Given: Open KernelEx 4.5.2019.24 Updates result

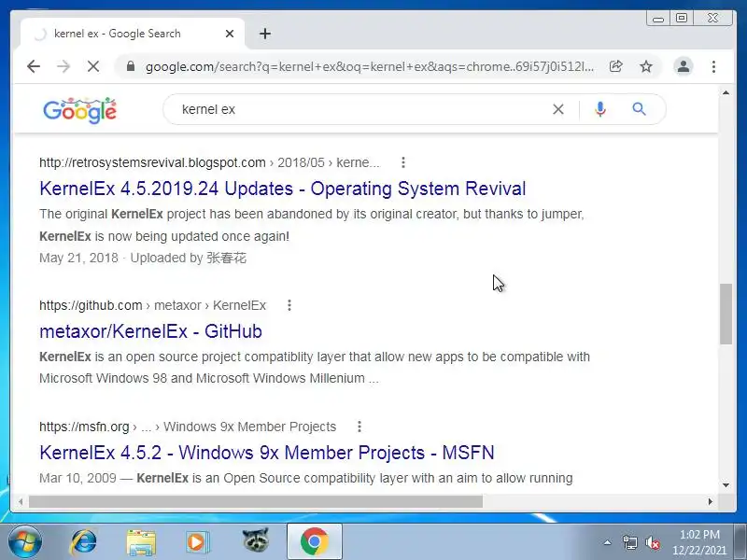Looking at the screenshot, I should (283, 189).
